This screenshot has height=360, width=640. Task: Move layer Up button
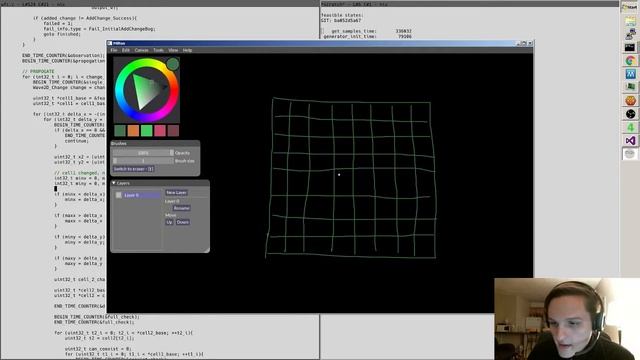click(169, 222)
